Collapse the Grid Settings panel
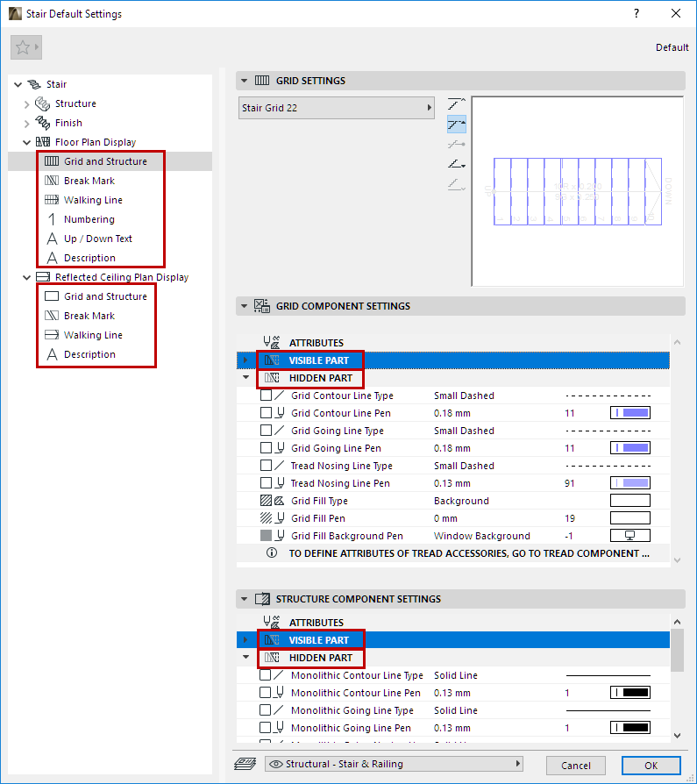The height and width of the screenshot is (784, 697). (x=244, y=81)
